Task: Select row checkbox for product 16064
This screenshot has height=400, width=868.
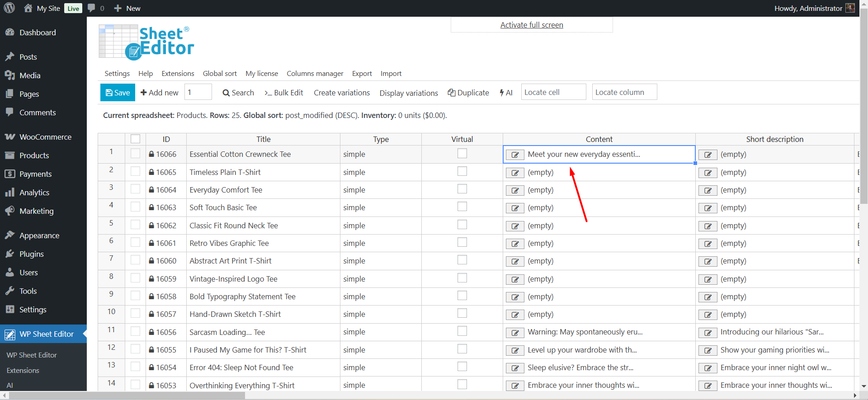Action: click(135, 189)
